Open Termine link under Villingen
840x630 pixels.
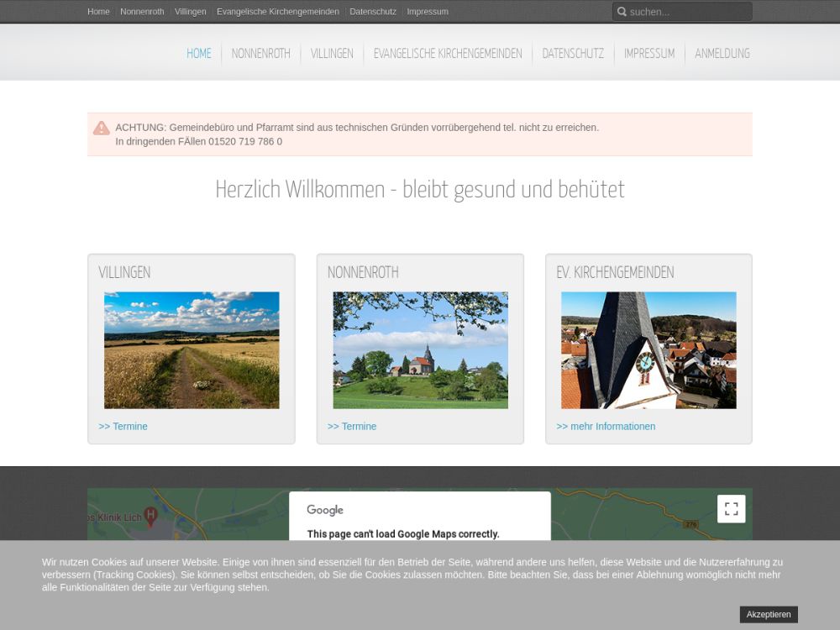click(x=123, y=427)
